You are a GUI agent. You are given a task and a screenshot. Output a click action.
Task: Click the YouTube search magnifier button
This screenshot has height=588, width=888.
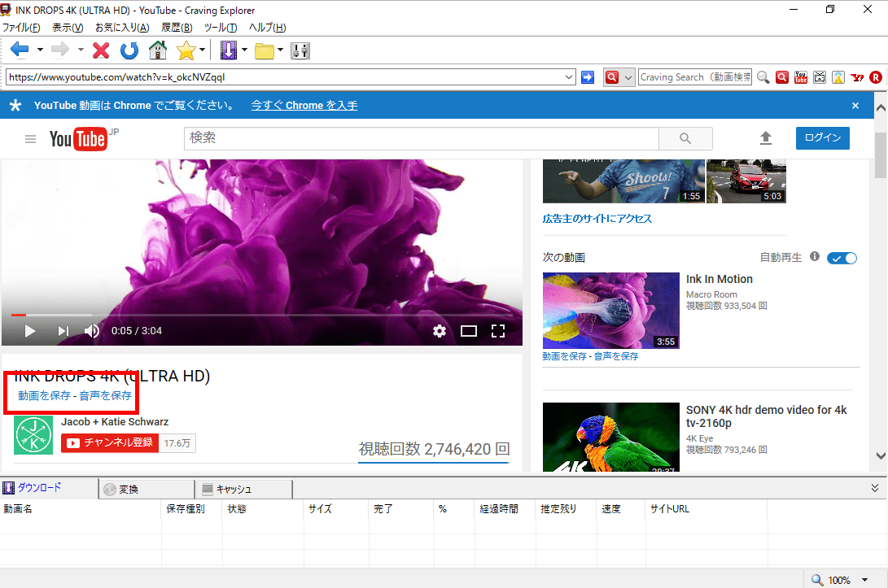pyautogui.click(x=685, y=138)
